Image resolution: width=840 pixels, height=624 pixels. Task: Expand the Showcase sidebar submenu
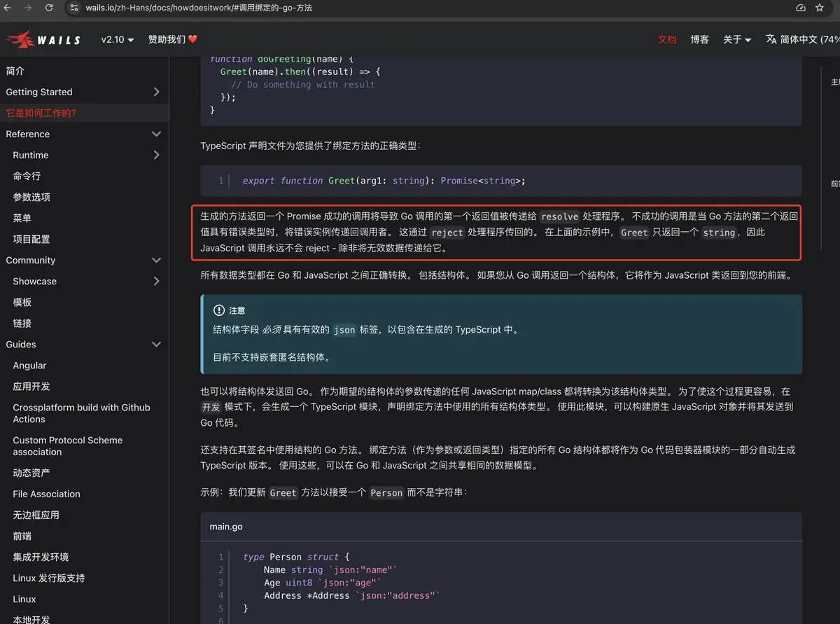pyautogui.click(x=156, y=281)
